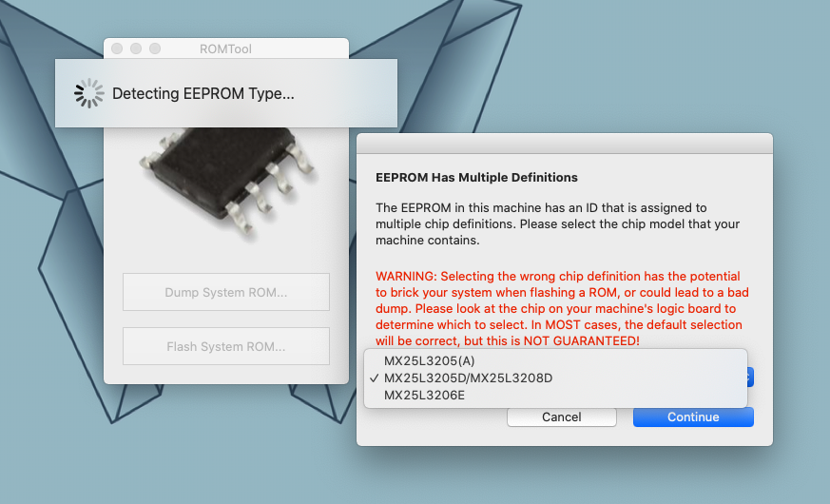Viewport: 830px width, 504px height.
Task: Open the chip definition popup arrows
Action: coord(750,378)
